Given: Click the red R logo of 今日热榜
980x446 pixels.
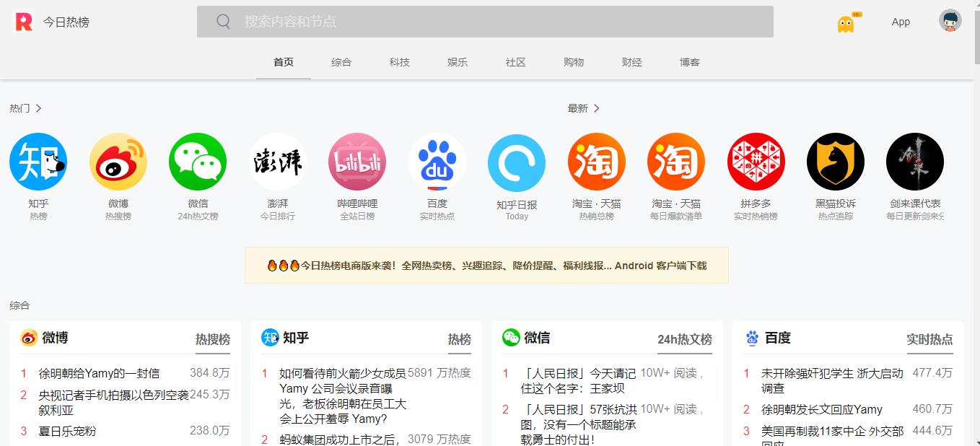Looking at the screenshot, I should (24, 22).
